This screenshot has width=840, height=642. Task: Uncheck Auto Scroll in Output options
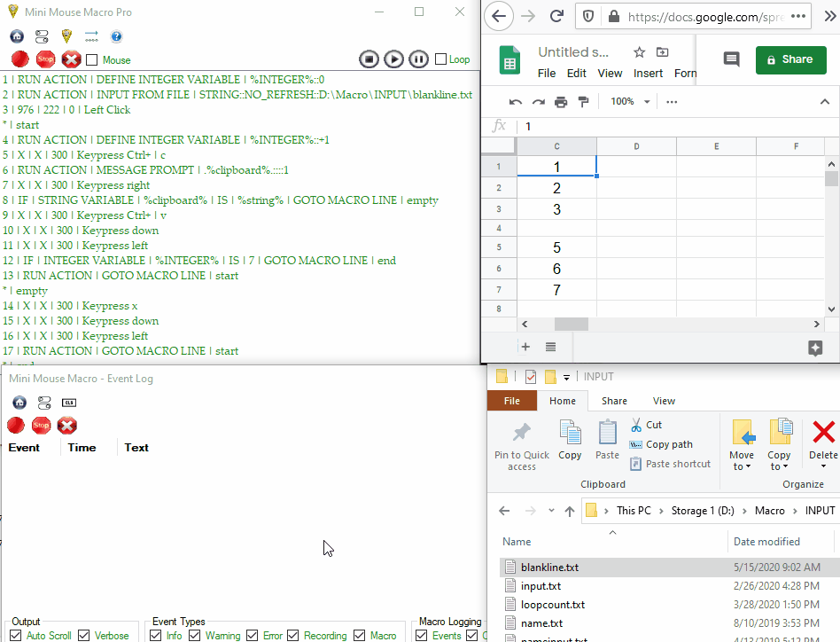tap(18, 635)
